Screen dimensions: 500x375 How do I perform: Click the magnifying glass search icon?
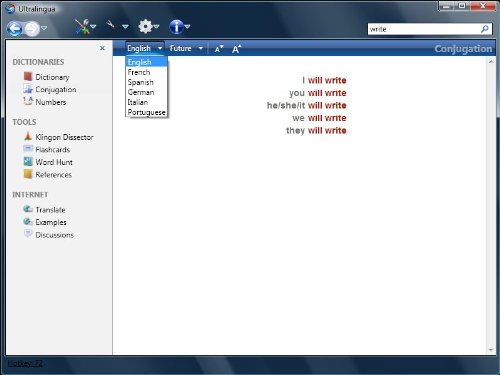pyautogui.click(x=485, y=29)
